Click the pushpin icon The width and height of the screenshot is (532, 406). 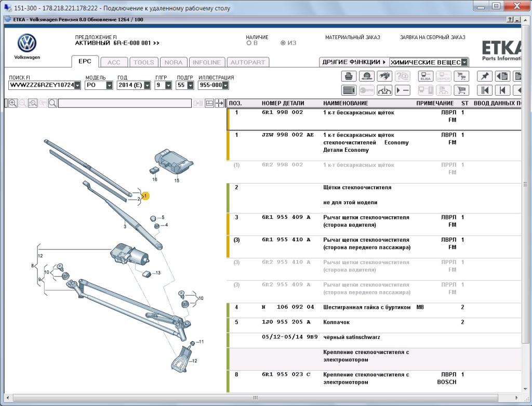[x=485, y=76]
